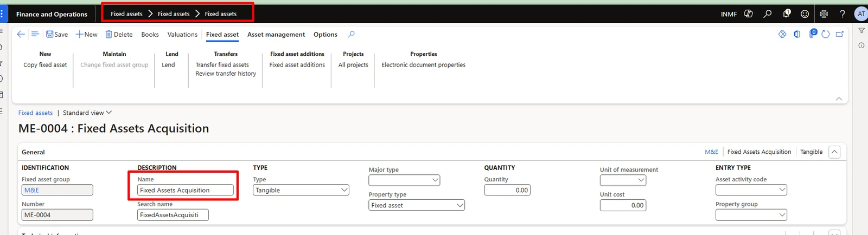This screenshot has width=868, height=235.
Task: Delete the current fixed asset
Action: [x=119, y=34]
